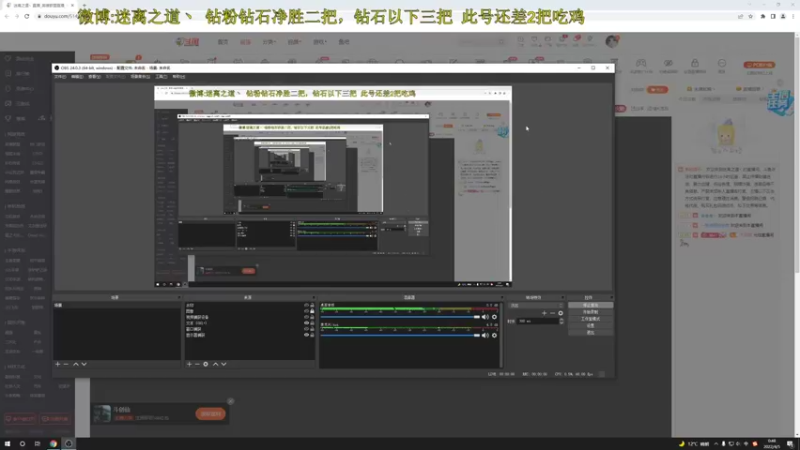Open the Windows Start menu
The width and height of the screenshot is (800, 450).
point(7,444)
